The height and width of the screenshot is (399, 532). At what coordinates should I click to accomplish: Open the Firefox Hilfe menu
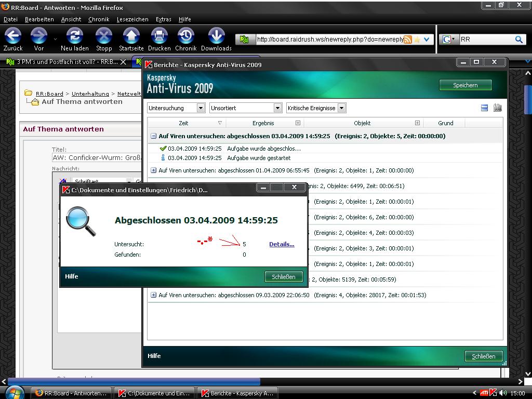[185, 19]
